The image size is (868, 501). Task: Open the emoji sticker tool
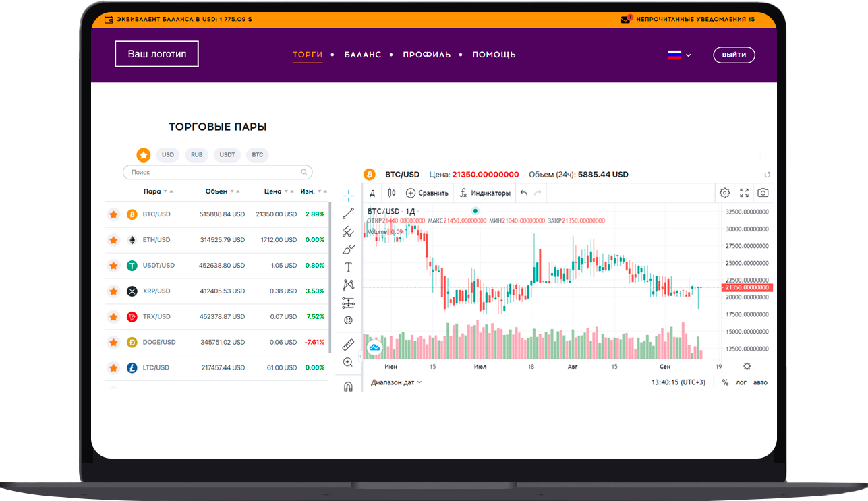(348, 320)
